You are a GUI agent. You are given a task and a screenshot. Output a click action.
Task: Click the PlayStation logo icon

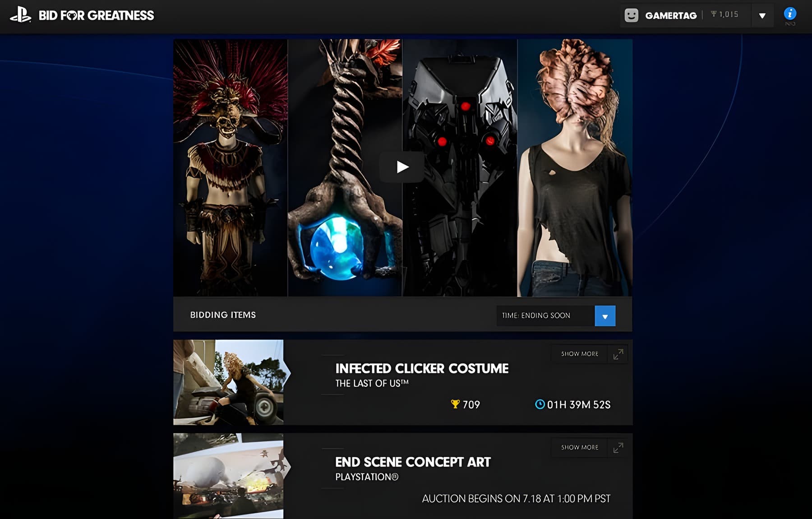click(x=20, y=14)
